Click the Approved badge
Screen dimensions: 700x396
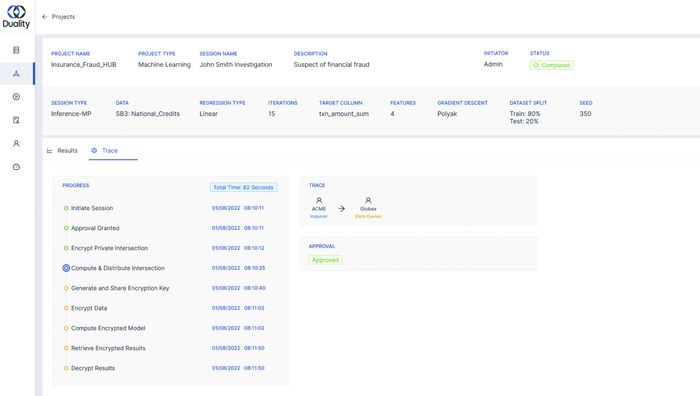pyautogui.click(x=325, y=260)
